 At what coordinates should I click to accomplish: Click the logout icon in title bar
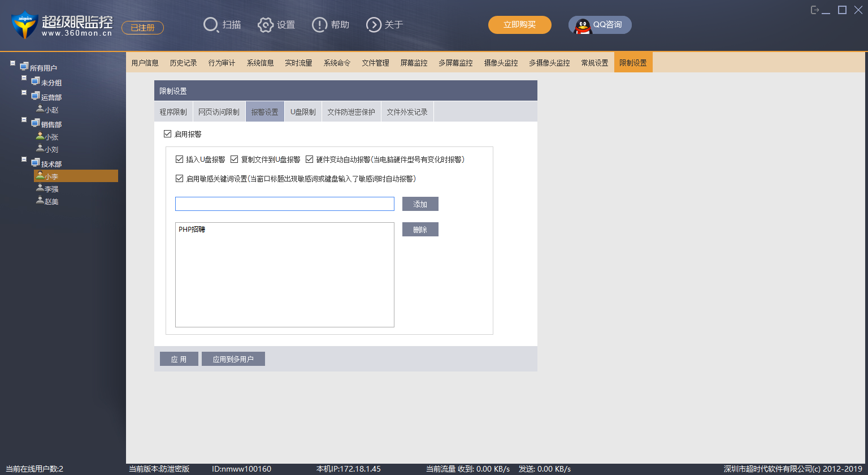(x=815, y=10)
